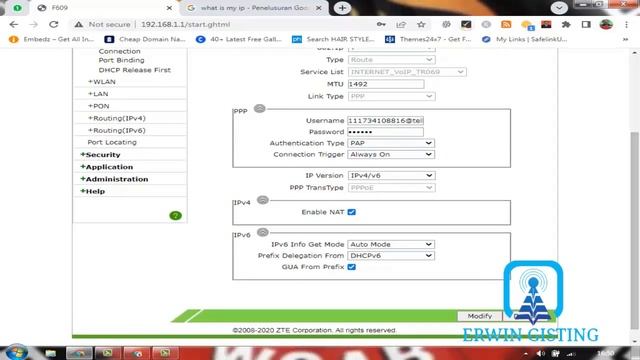Click the page vertical scrollbar
Screen dimensions: 640x360
(634, 231)
